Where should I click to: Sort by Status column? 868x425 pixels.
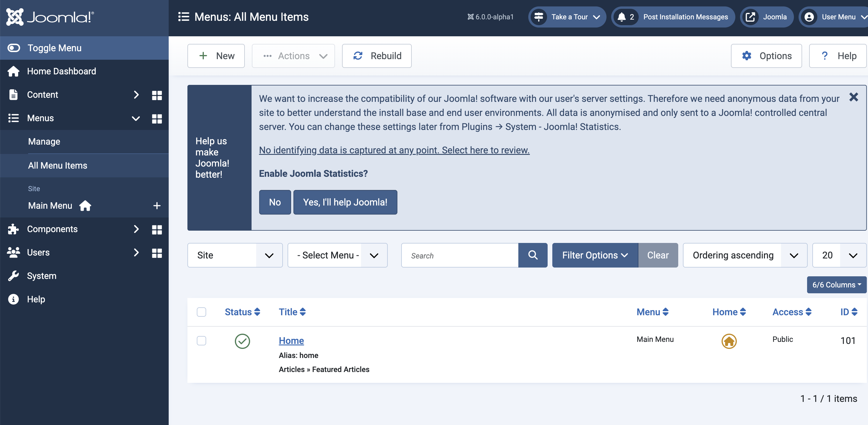242,312
